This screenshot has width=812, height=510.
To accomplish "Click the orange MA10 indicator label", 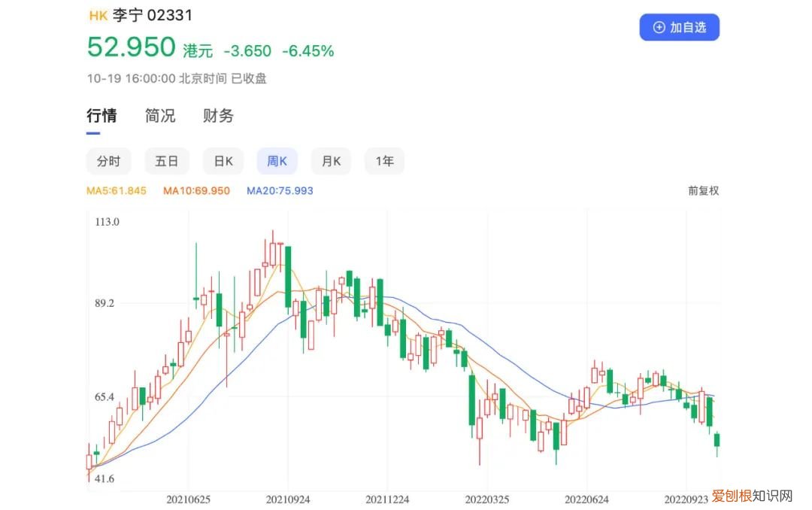I will pos(196,191).
